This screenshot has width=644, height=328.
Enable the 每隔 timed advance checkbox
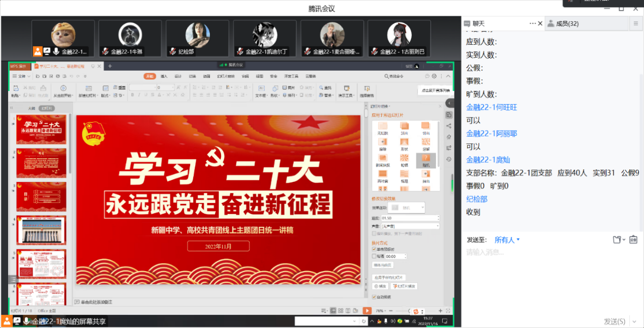click(375, 256)
